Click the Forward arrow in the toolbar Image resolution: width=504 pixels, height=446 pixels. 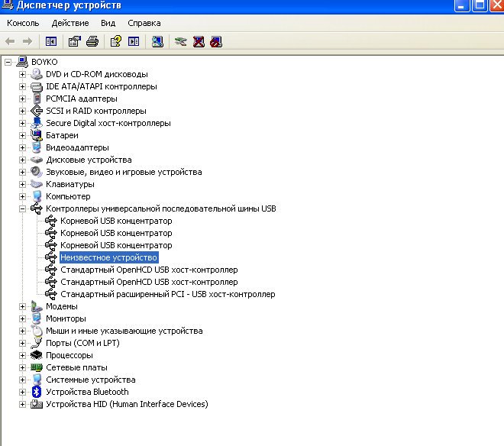point(27,41)
